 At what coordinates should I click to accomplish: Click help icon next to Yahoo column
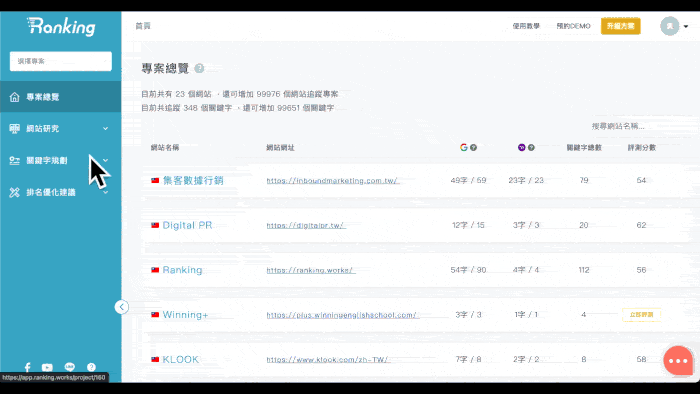pos(531,147)
